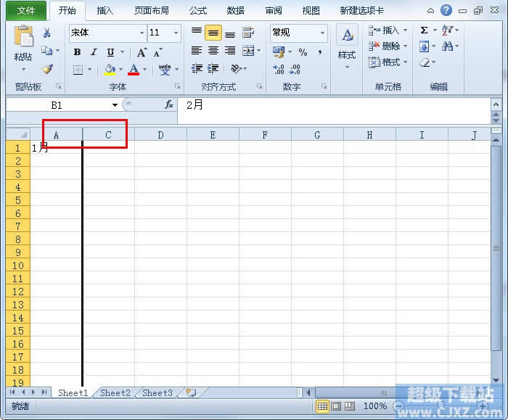Click Find and Select binoculars
Viewport: 508px width, 420px height.
(x=447, y=46)
